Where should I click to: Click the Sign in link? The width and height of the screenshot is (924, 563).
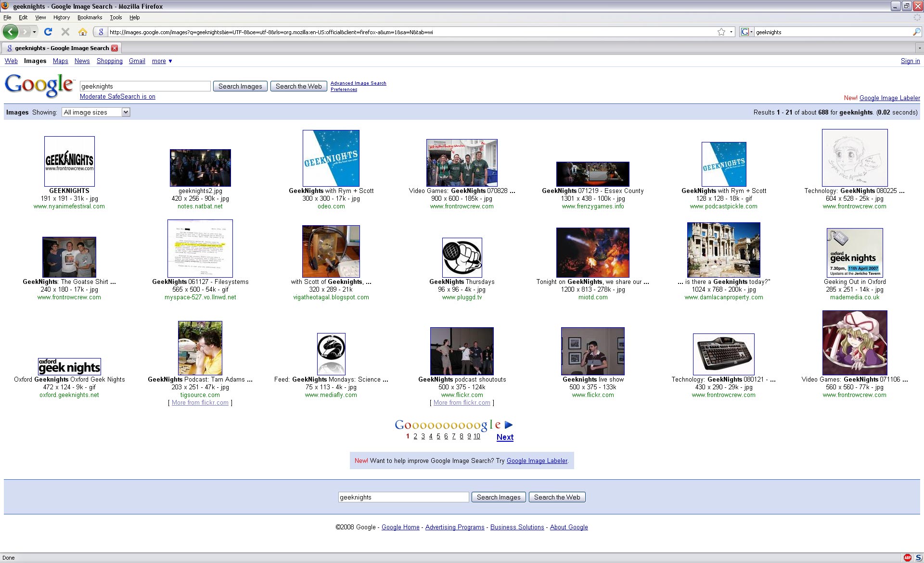coord(910,61)
